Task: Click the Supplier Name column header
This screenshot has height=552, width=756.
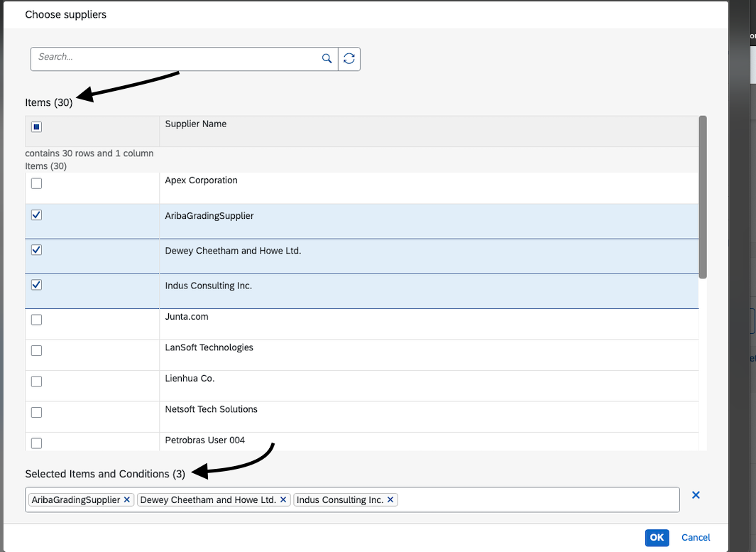Action: [x=195, y=124]
